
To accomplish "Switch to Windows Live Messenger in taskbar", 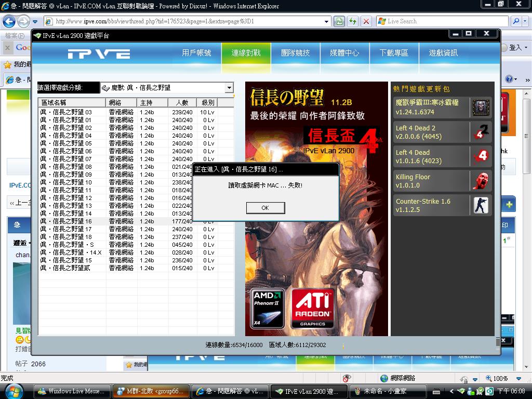I will (72, 391).
